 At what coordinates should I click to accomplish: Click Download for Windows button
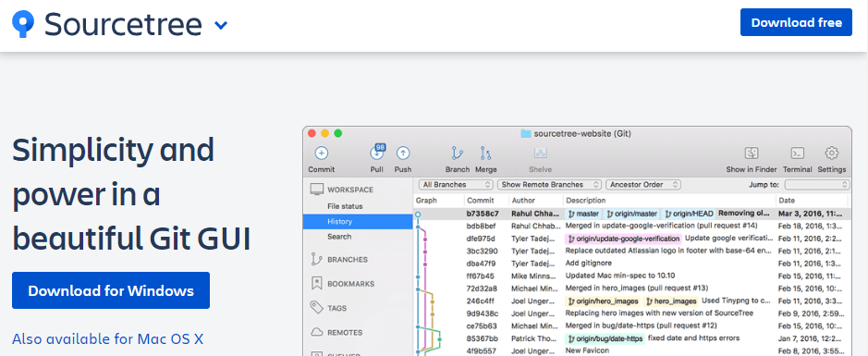pos(111,290)
